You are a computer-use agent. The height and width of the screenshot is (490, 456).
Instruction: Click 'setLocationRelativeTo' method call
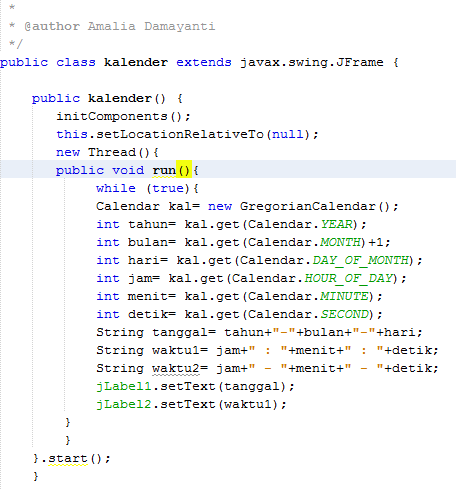(x=180, y=134)
